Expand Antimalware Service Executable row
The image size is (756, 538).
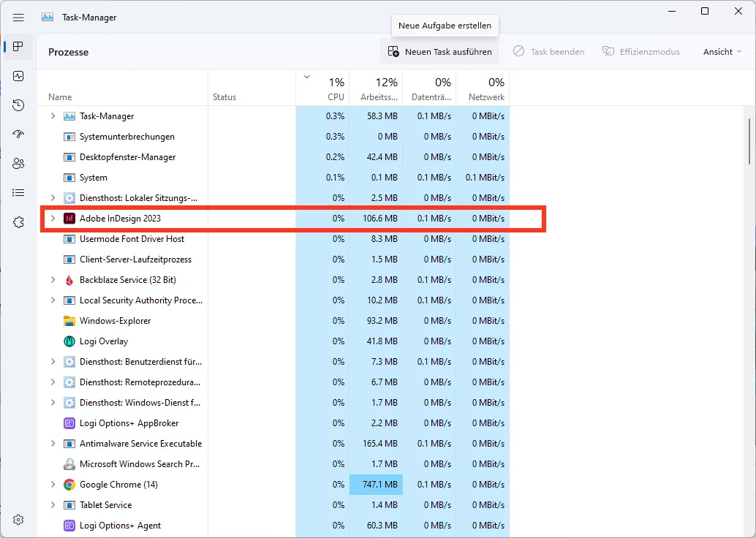point(53,444)
